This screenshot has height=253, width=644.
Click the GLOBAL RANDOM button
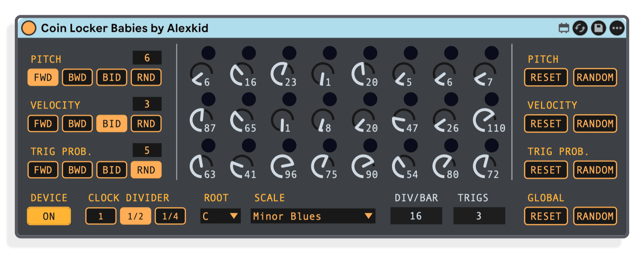click(595, 216)
